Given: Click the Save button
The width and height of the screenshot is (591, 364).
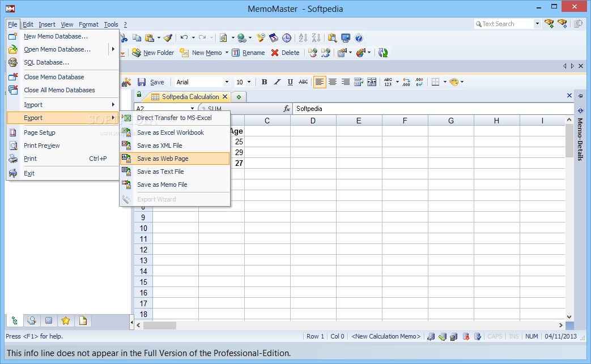Looking at the screenshot, I should click(x=151, y=82).
